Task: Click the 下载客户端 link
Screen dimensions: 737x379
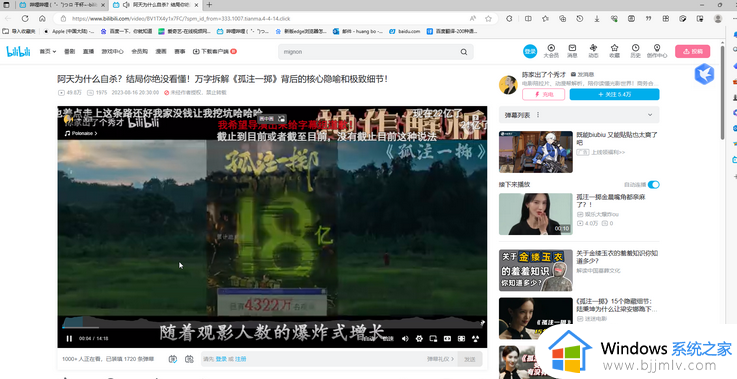Action: 215,51
